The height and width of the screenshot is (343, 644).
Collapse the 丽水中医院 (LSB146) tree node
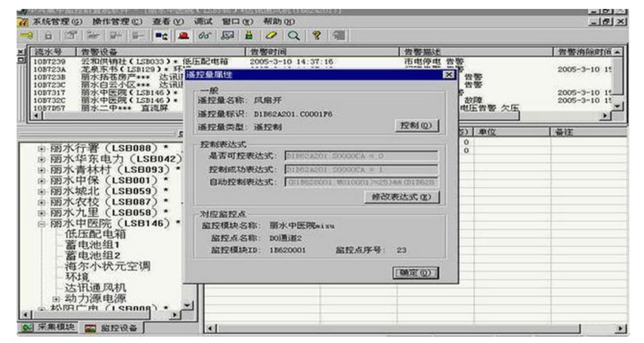click(x=42, y=223)
